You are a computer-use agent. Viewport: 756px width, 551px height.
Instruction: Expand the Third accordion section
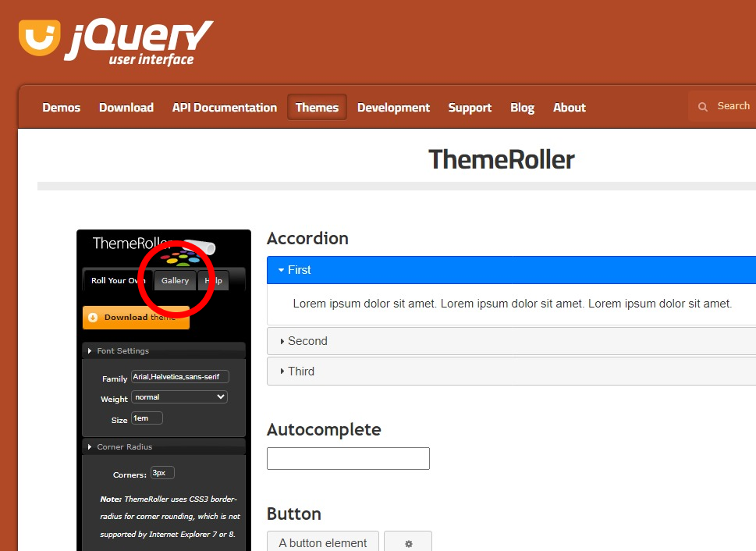(x=511, y=371)
